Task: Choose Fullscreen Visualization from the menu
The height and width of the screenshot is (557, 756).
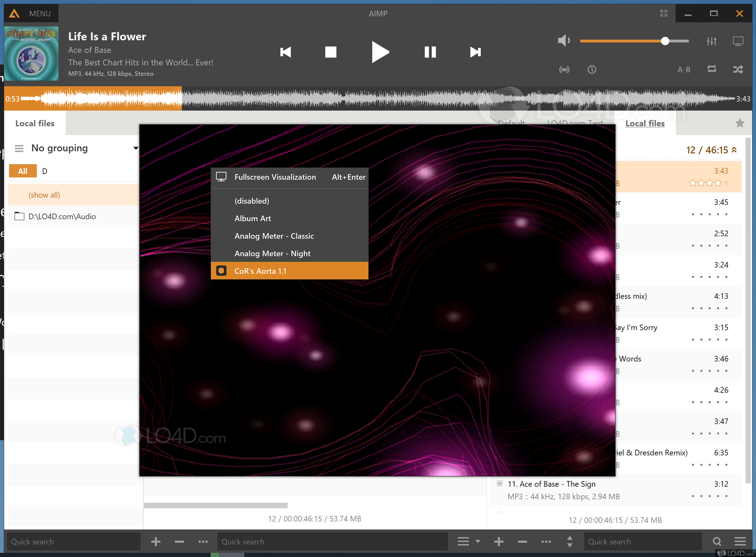Action: 289,177
